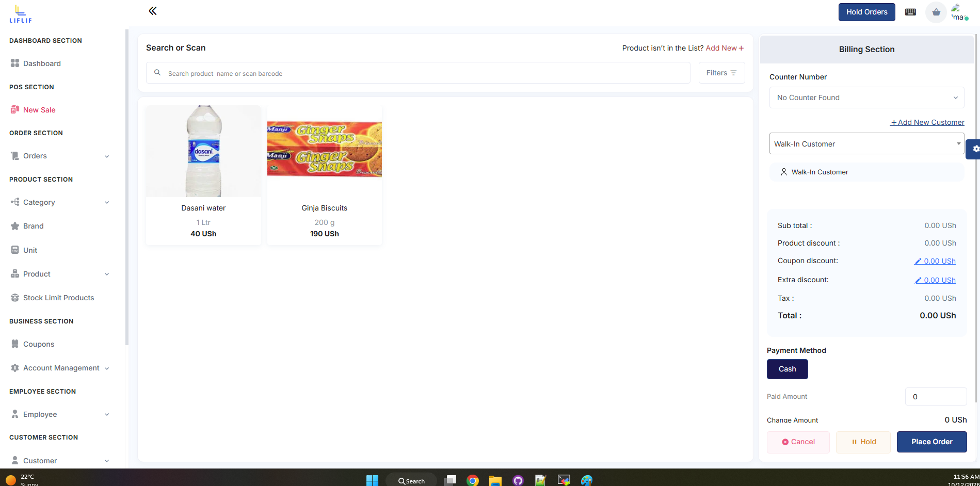The image size is (980, 486).
Task: Select Cash payment method
Action: click(787, 369)
